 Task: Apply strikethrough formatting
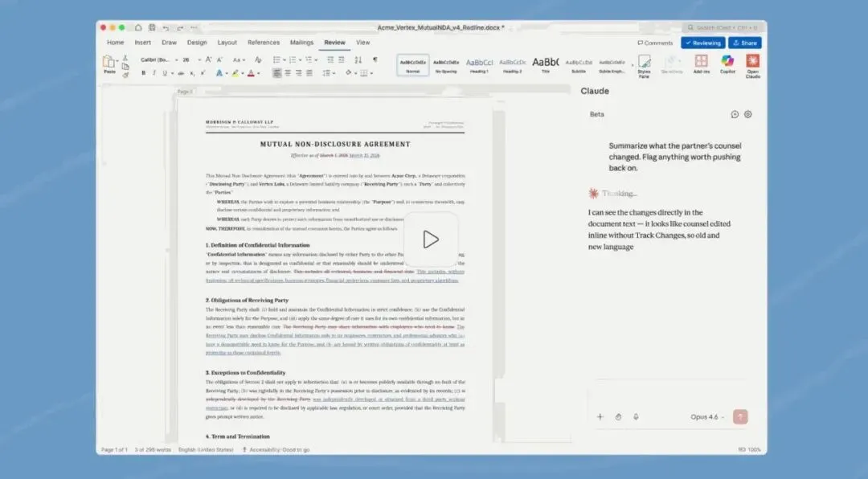point(181,73)
